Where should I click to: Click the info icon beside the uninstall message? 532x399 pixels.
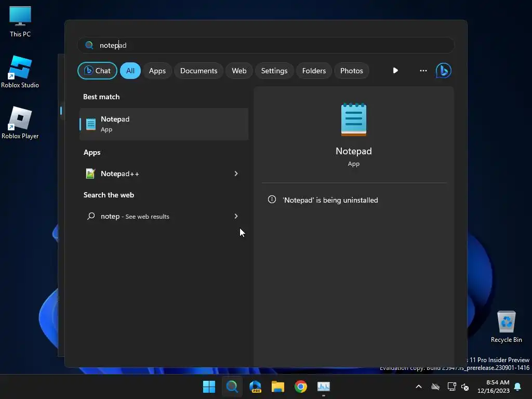272,199
